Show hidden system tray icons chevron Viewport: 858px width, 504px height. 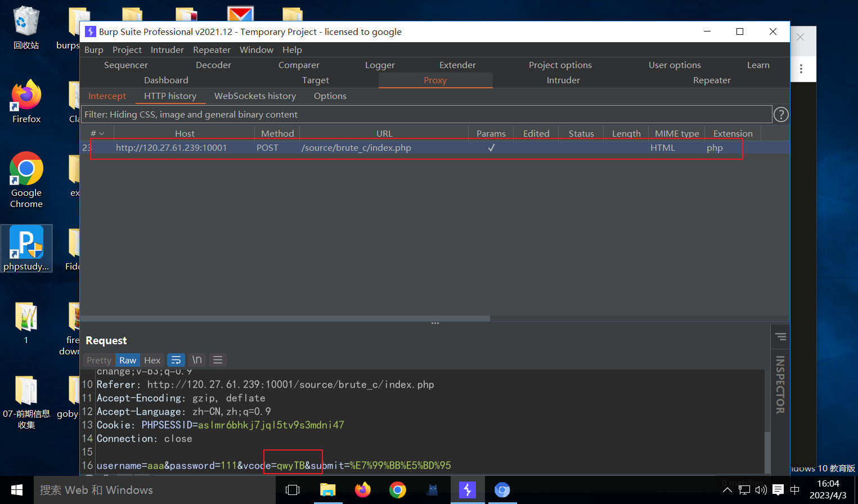coord(727,490)
